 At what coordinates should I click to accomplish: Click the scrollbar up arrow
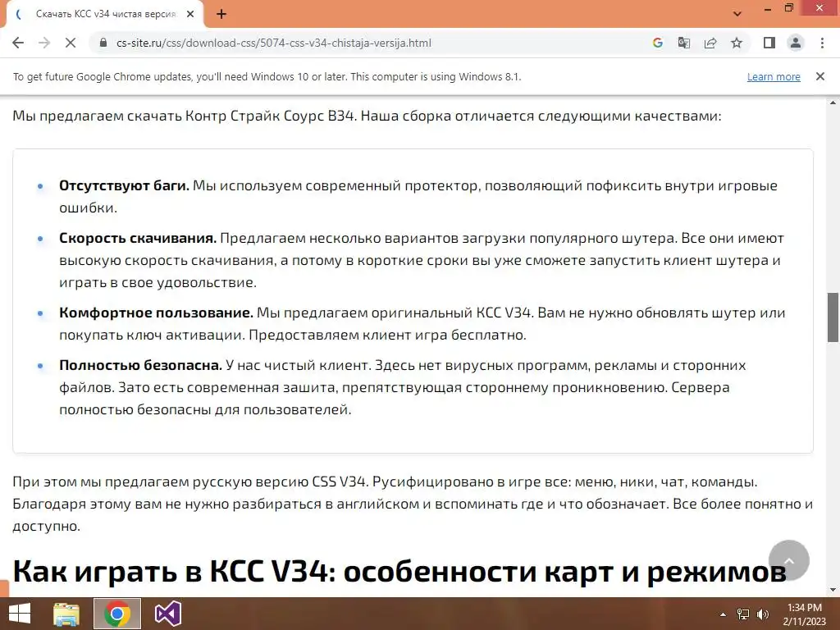(x=833, y=103)
